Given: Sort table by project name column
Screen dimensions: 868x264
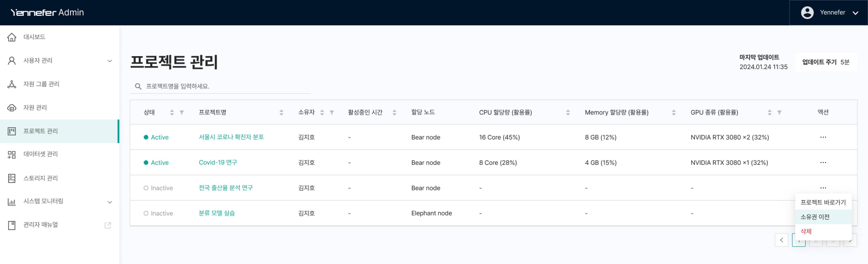Looking at the screenshot, I should pyautogui.click(x=281, y=113).
